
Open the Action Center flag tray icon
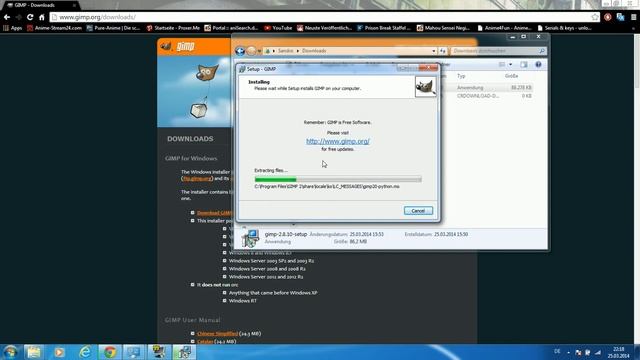coord(578,352)
